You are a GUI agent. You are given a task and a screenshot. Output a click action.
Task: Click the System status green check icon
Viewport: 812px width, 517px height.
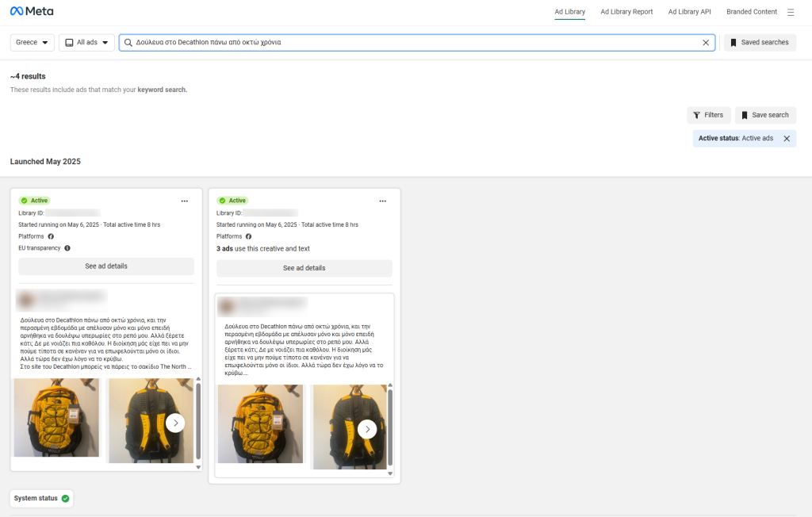coord(65,499)
